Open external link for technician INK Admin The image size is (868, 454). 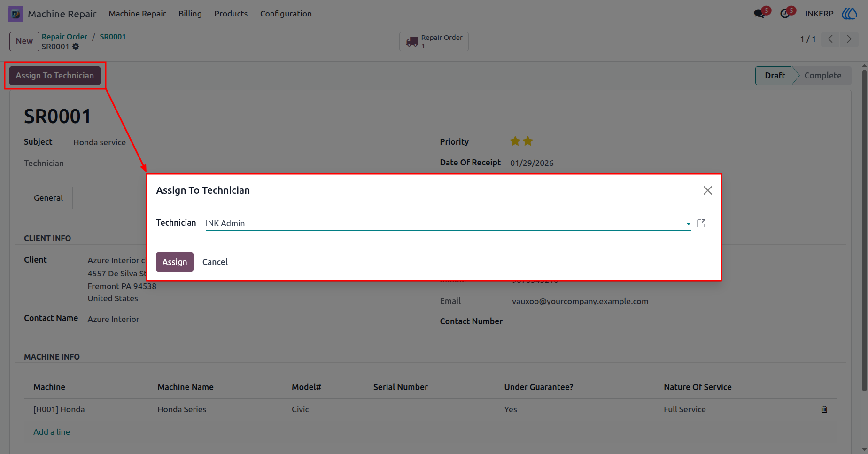coord(701,223)
